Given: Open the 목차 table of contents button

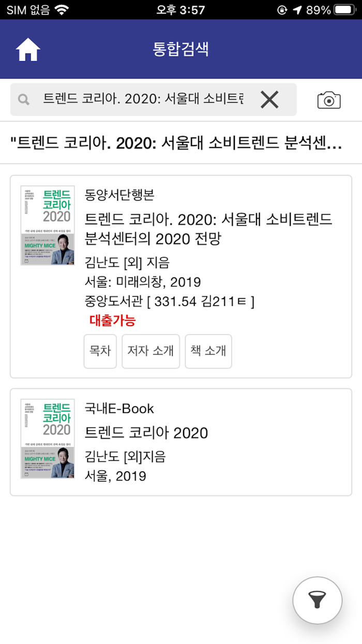Looking at the screenshot, I should pos(100,352).
